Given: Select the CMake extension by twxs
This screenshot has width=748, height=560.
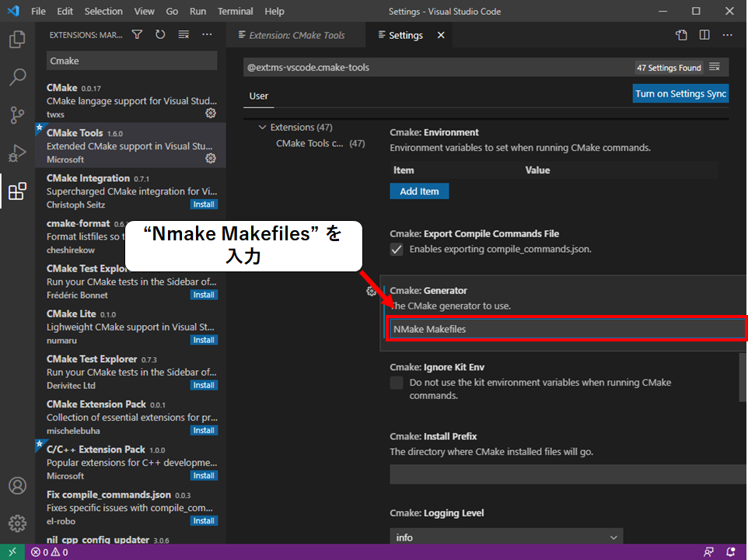Looking at the screenshot, I should (130, 100).
